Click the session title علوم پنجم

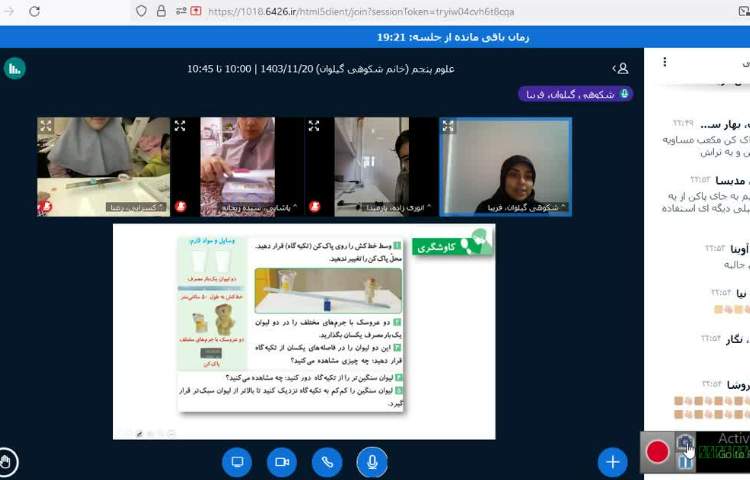320,69
